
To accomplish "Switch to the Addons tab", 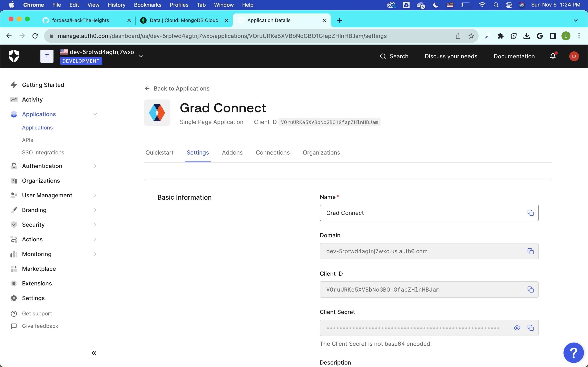I will coord(232,153).
